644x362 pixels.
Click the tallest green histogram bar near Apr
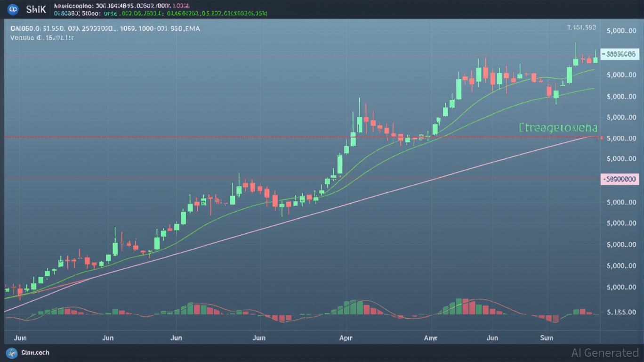tap(359, 307)
